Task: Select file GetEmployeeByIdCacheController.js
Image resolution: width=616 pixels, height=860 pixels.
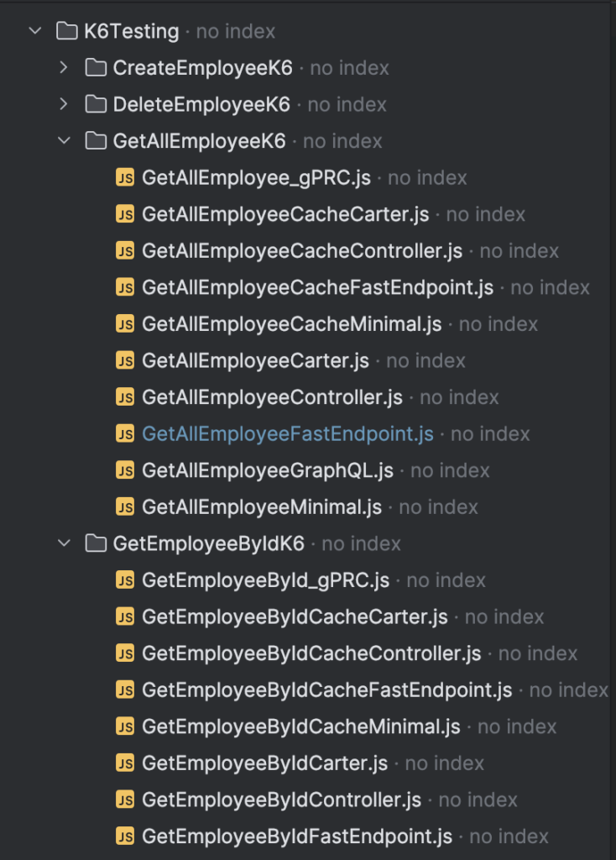Action: click(x=311, y=653)
